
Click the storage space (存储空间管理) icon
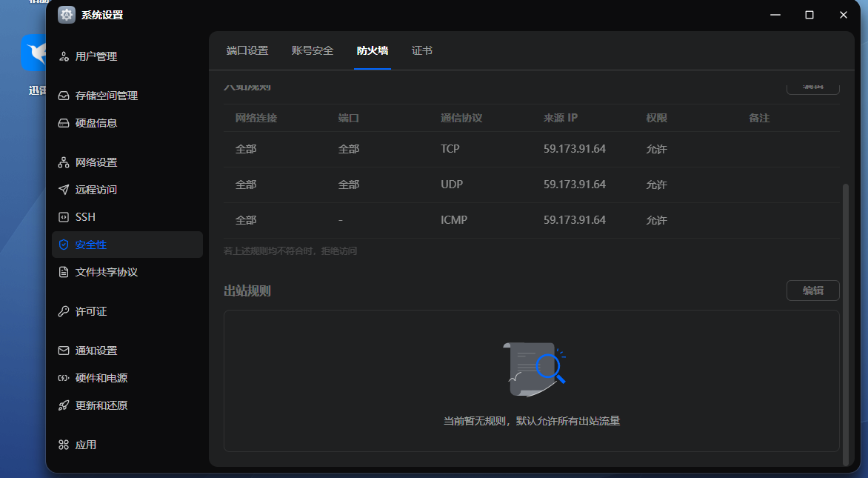tap(64, 96)
